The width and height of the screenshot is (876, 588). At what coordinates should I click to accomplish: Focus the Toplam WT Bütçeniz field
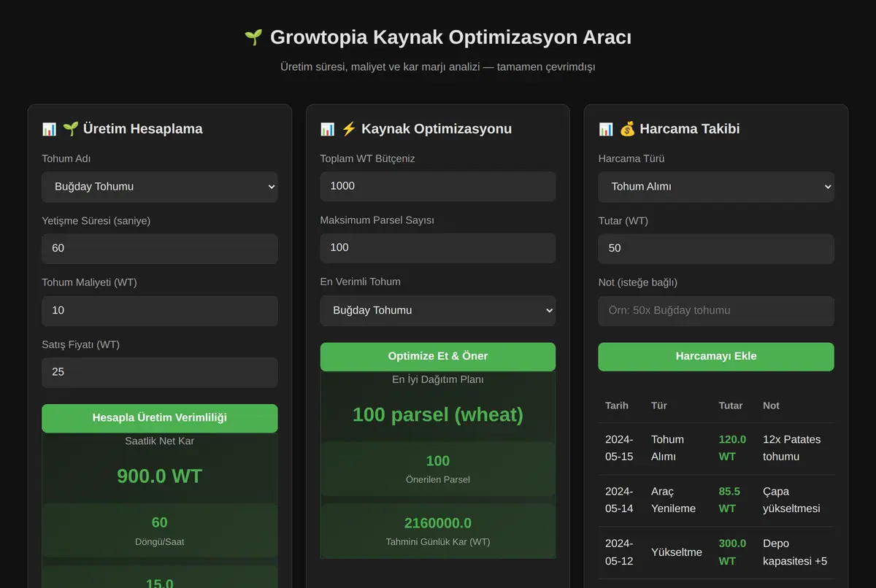click(x=438, y=186)
